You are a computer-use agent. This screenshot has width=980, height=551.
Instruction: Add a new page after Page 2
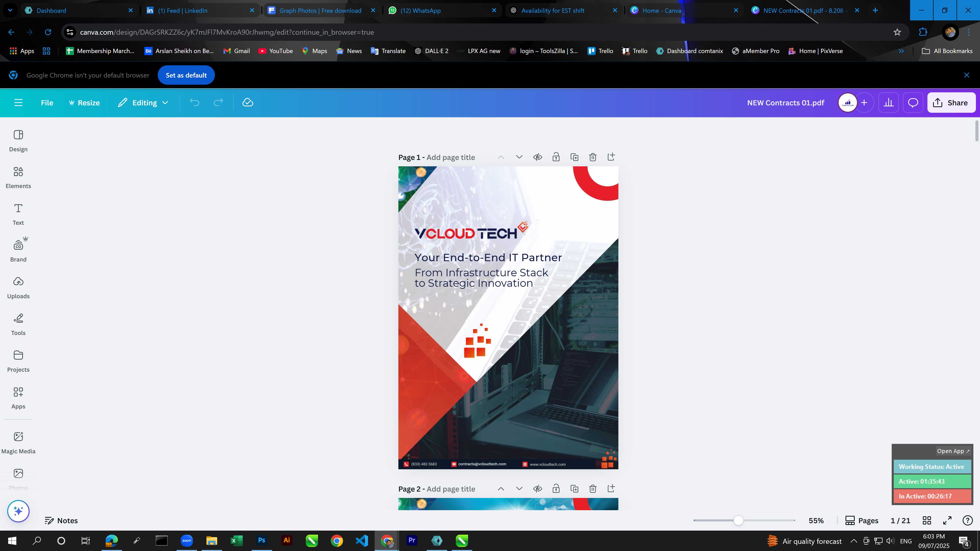click(x=611, y=489)
